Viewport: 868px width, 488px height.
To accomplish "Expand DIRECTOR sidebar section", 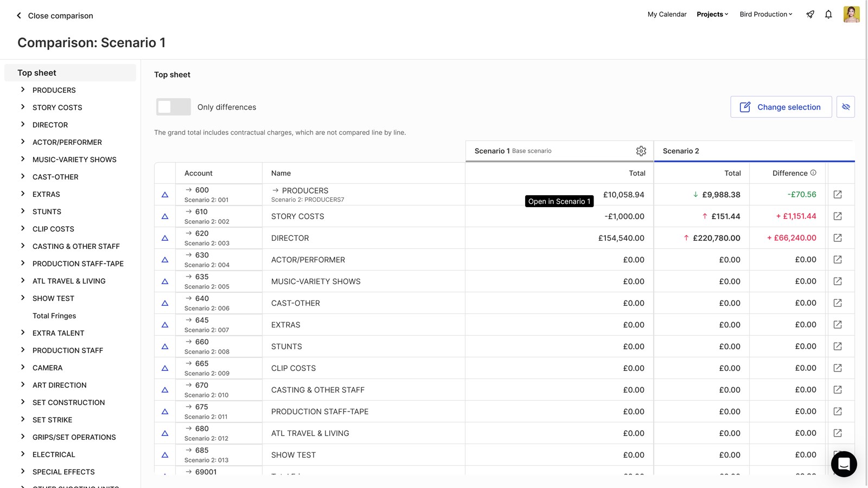I will (23, 124).
